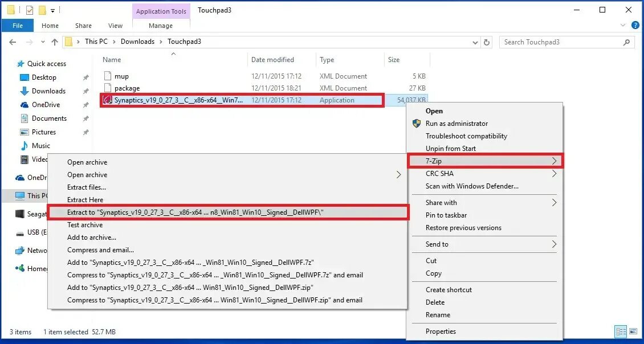Choose Rename in the context menu
644x344 pixels.
[438, 315]
